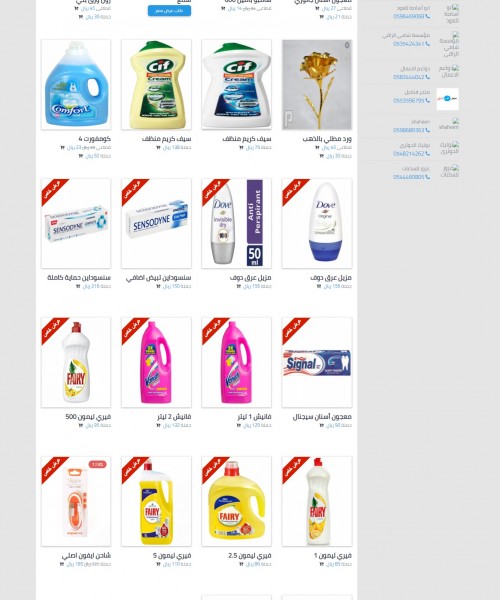Click the cart icon under ورد مطلي بالذهب wholesale price
500x600 pixels.
[321, 156]
